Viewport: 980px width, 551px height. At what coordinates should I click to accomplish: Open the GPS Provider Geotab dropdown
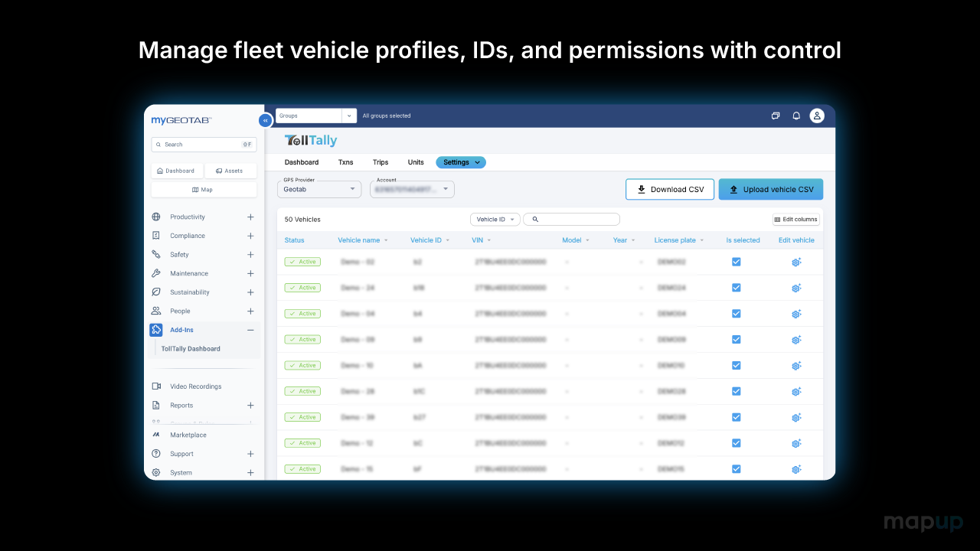click(318, 189)
